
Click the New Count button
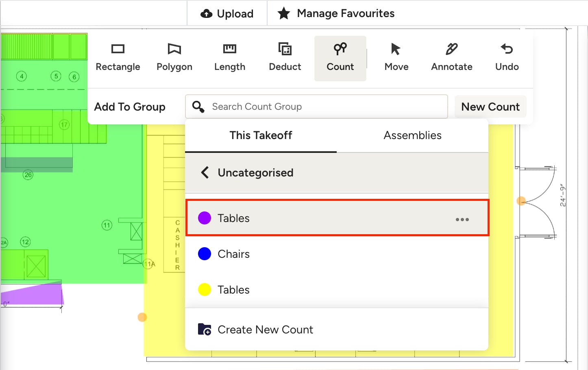490,107
